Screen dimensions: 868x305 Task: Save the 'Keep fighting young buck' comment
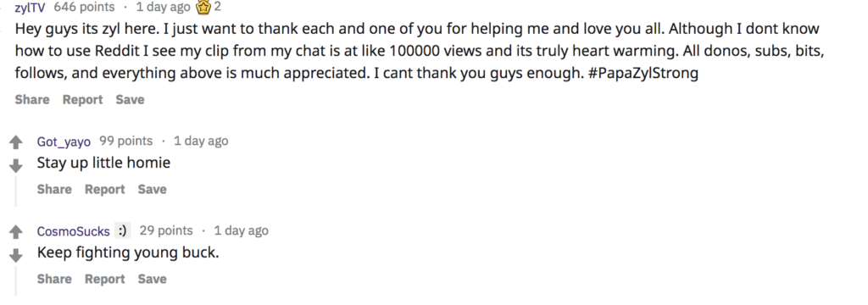tap(153, 279)
